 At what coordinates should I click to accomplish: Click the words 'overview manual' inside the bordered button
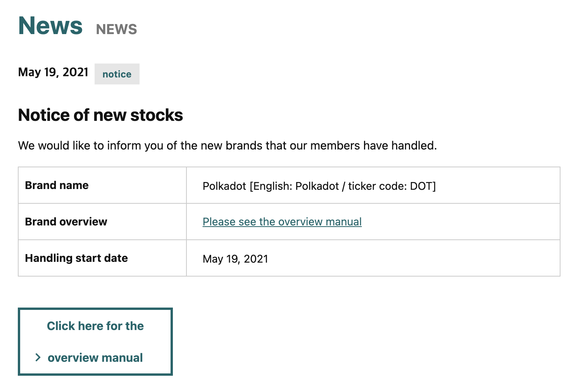click(x=95, y=358)
